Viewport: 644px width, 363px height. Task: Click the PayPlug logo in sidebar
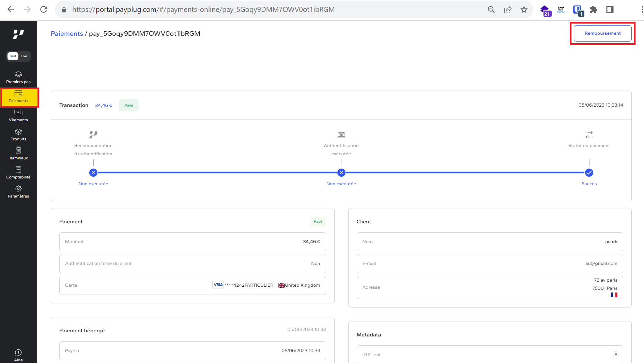point(18,34)
